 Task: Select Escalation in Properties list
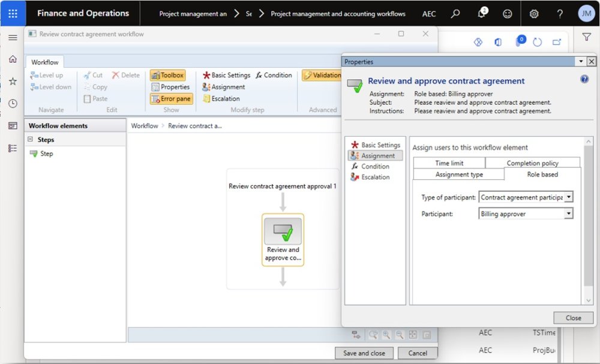point(370,177)
